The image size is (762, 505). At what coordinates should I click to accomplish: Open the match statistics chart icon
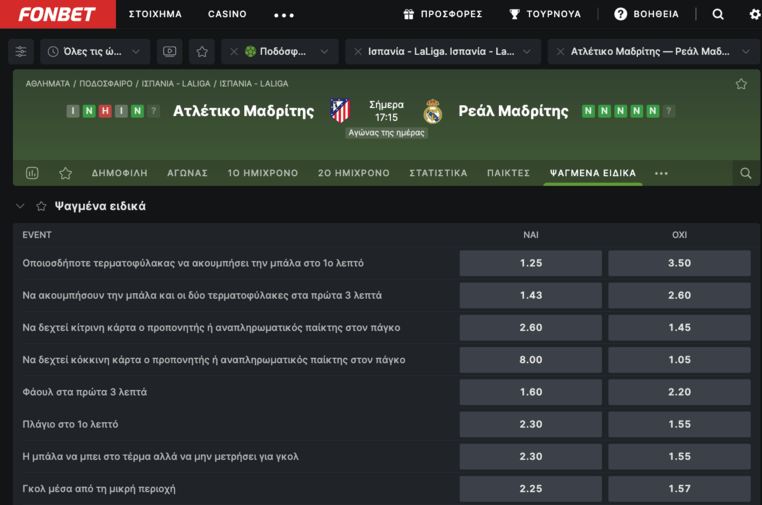[x=32, y=173]
